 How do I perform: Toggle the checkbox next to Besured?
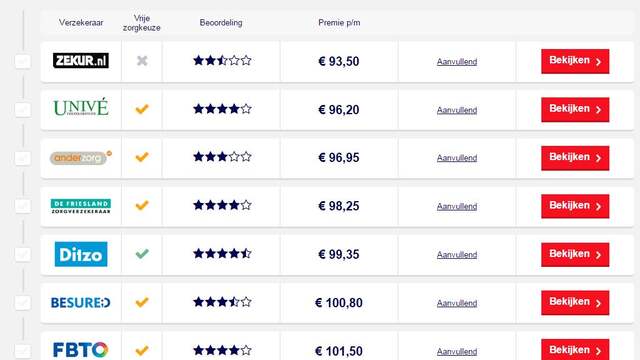point(23,303)
